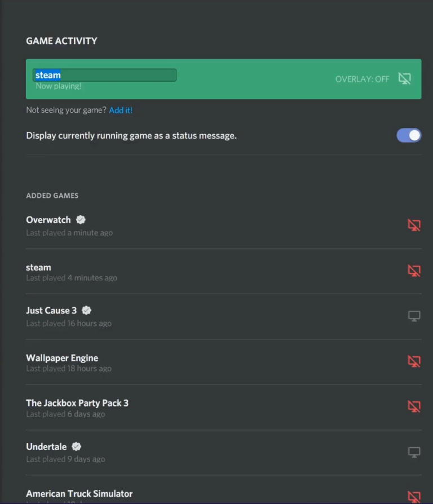Open the Add it! link
The height and width of the screenshot is (504, 433).
click(x=121, y=110)
